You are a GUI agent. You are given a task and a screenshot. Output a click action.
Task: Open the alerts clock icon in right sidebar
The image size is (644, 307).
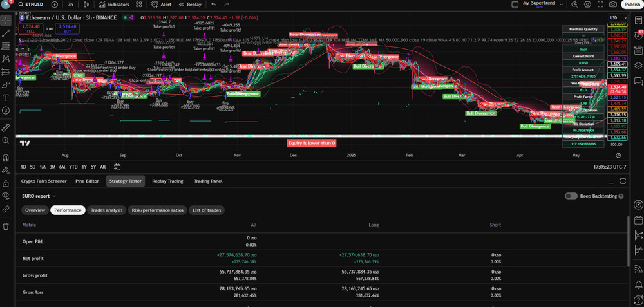[x=638, y=35]
